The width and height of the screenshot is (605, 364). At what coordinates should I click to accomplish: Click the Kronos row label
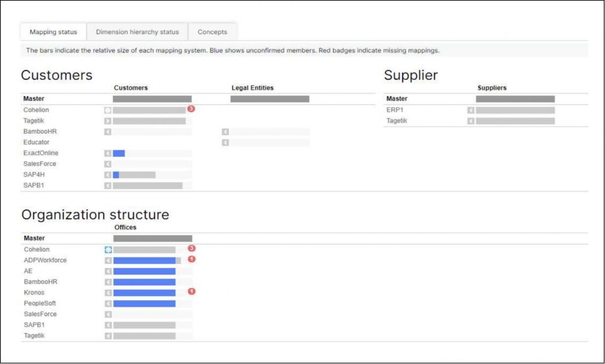(x=34, y=292)
